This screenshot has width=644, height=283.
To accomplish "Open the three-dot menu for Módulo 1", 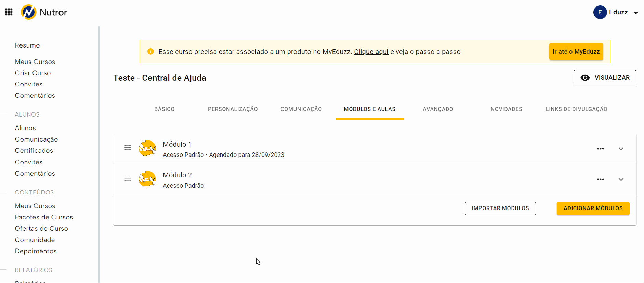I will pos(601,149).
